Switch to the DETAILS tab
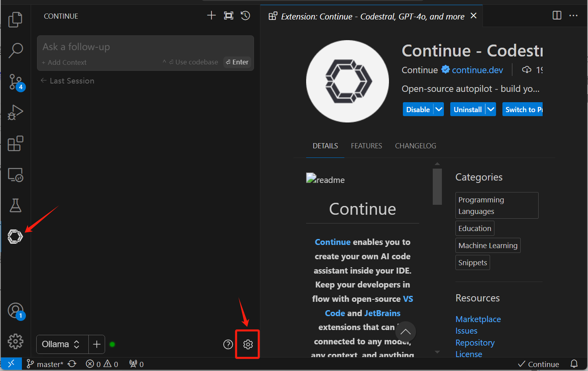This screenshot has width=588, height=371. [x=325, y=146]
